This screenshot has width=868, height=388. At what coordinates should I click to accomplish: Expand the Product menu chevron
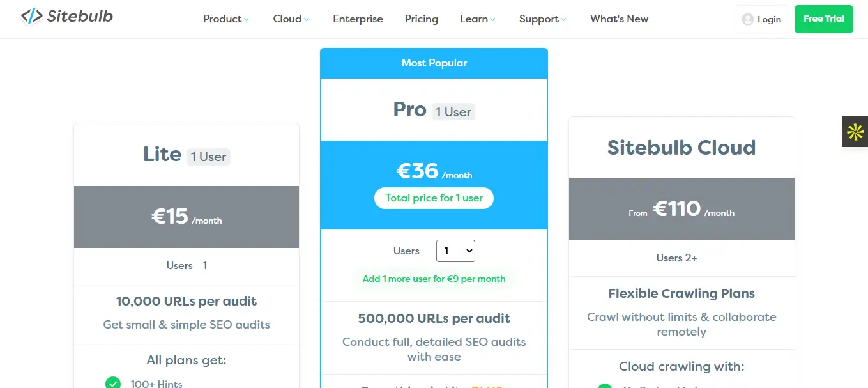[247, 19]
